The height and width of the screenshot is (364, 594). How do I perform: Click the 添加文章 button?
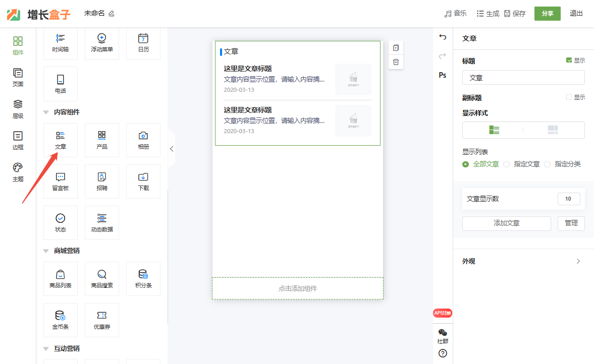tap(506, 223)
